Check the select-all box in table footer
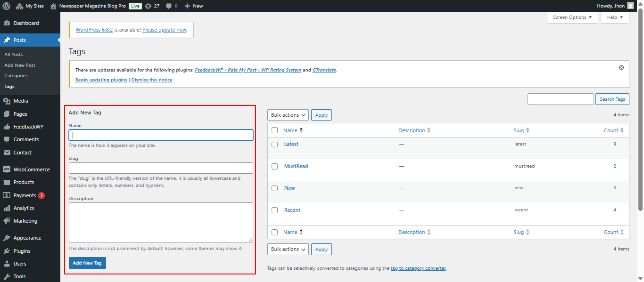The image size is (644, 282). tap(275, 232)
